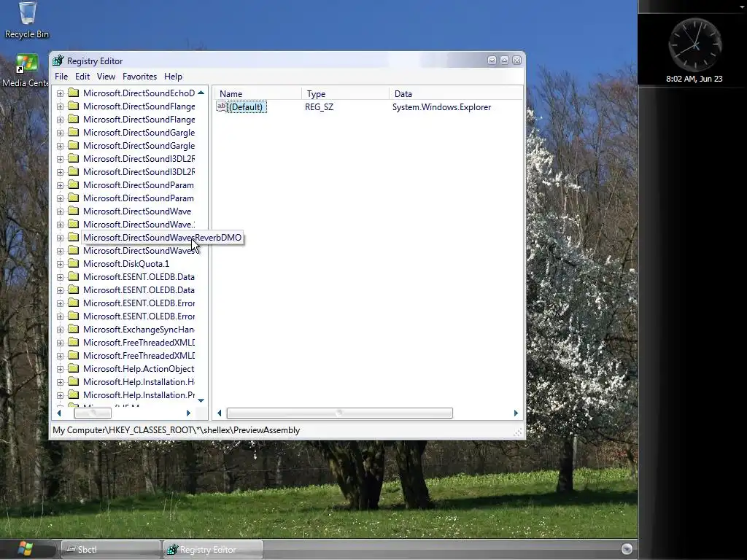Click the Registry Editor taskbar button
The image size is (747, 560).
tap(213, 549)
